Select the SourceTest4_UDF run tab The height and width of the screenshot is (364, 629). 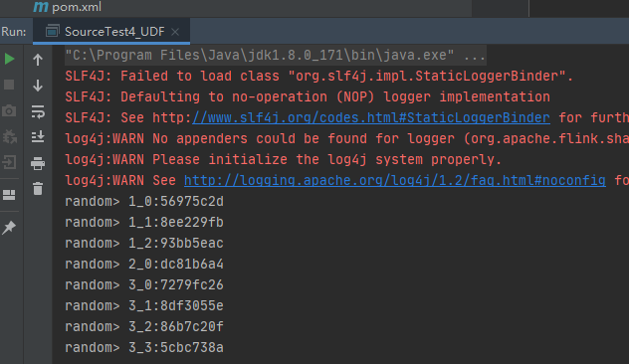coord(111,31)
